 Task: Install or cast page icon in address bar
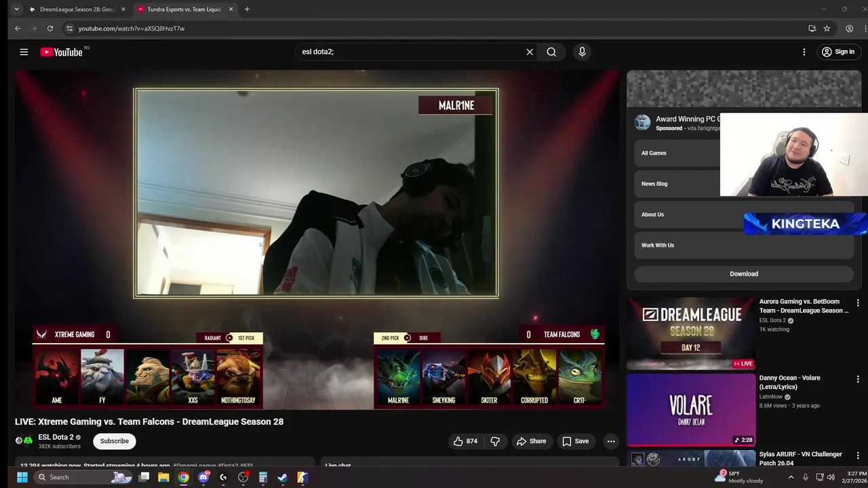pos(812,28)
